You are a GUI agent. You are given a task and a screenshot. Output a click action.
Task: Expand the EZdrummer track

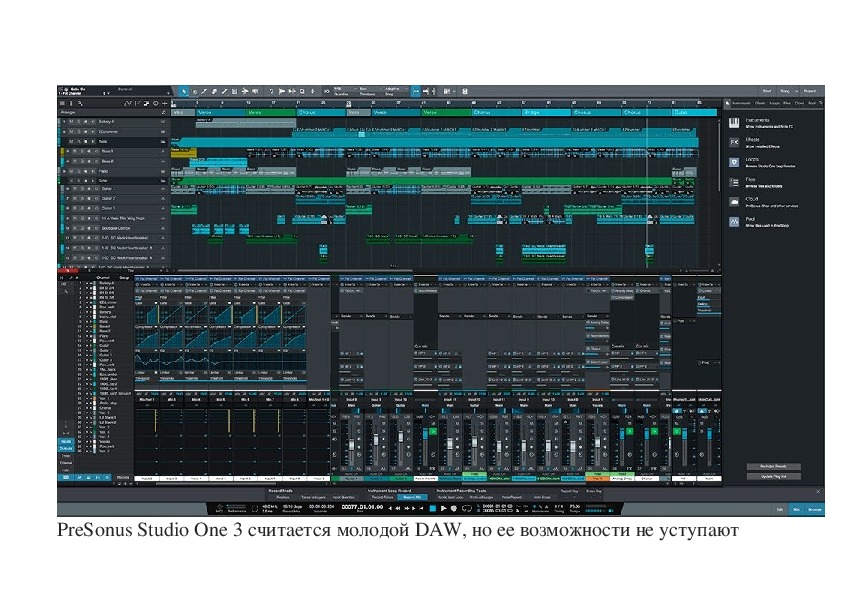tap(64, 132)
